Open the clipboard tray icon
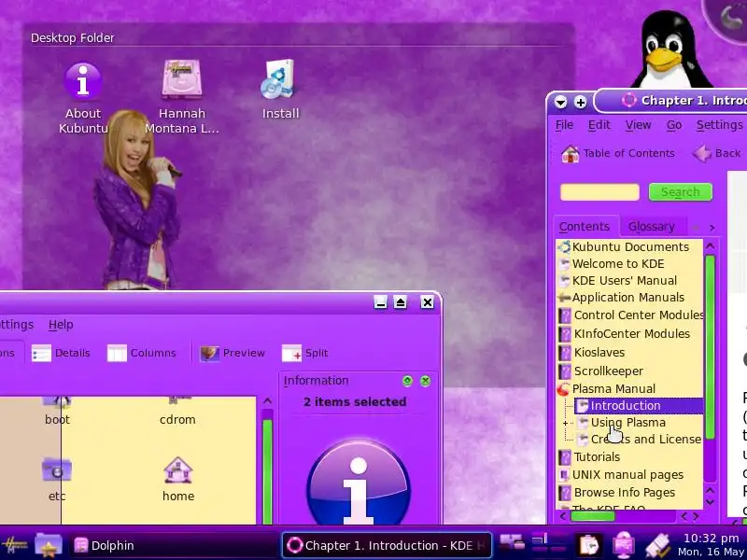This screenshot has height=560, width=747. tap(589, 545)
